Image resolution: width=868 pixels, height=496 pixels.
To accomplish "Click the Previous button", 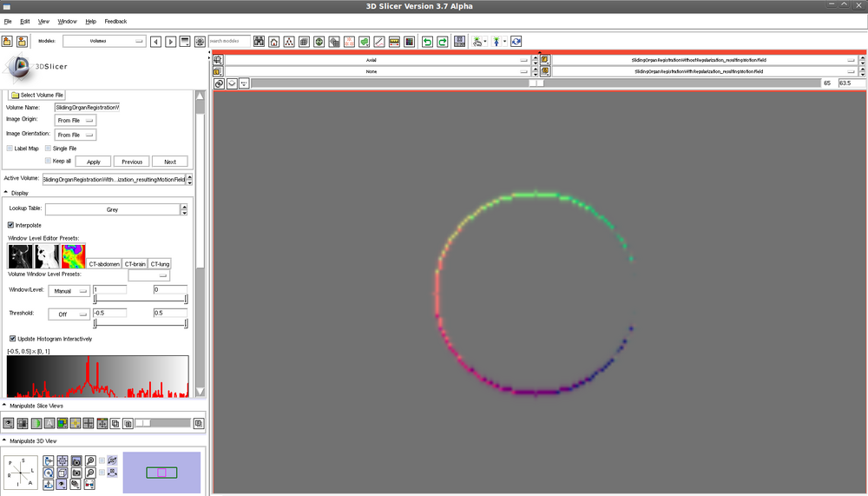I will tap(132, 162).
